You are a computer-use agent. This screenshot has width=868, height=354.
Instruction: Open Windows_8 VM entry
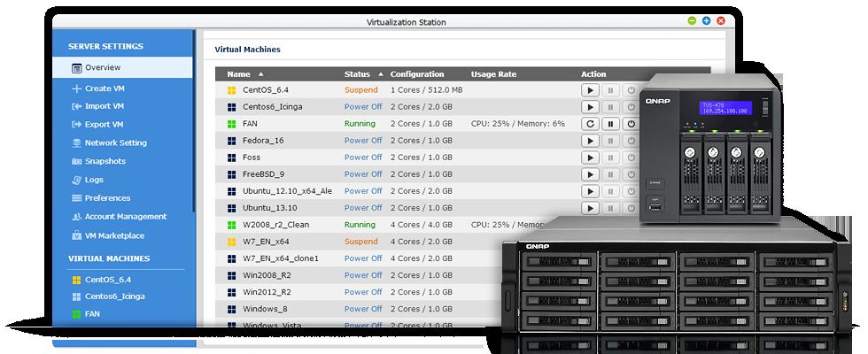click(x=265, y=309)
